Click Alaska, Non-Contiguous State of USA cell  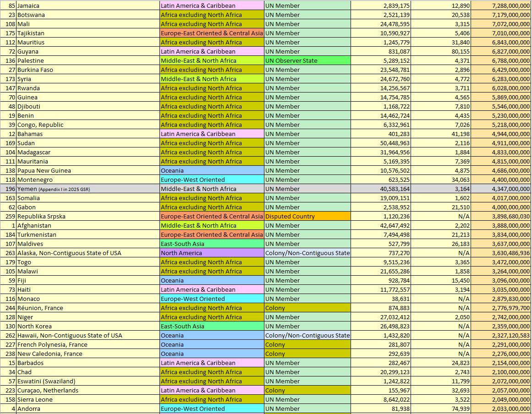point(88,253)
